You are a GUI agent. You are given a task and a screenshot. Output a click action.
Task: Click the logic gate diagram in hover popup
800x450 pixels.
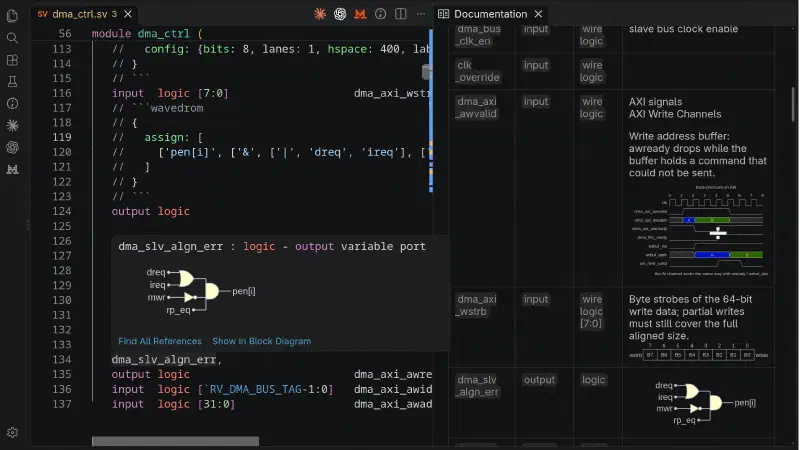(x=201, y=291)
